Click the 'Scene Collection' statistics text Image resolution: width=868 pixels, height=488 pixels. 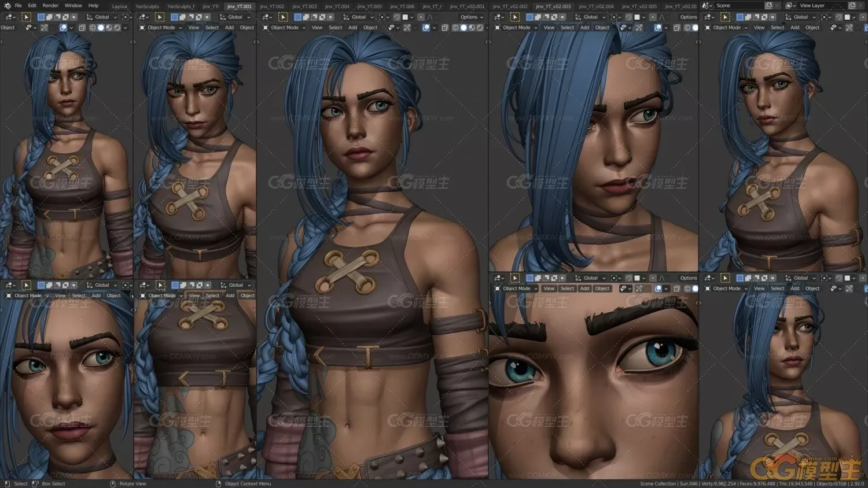[658, 484]
